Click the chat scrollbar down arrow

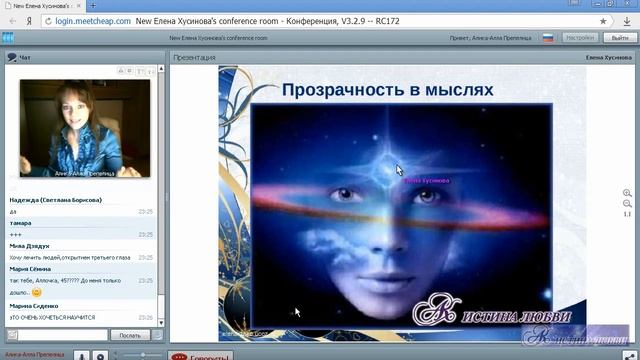[161, 323]
